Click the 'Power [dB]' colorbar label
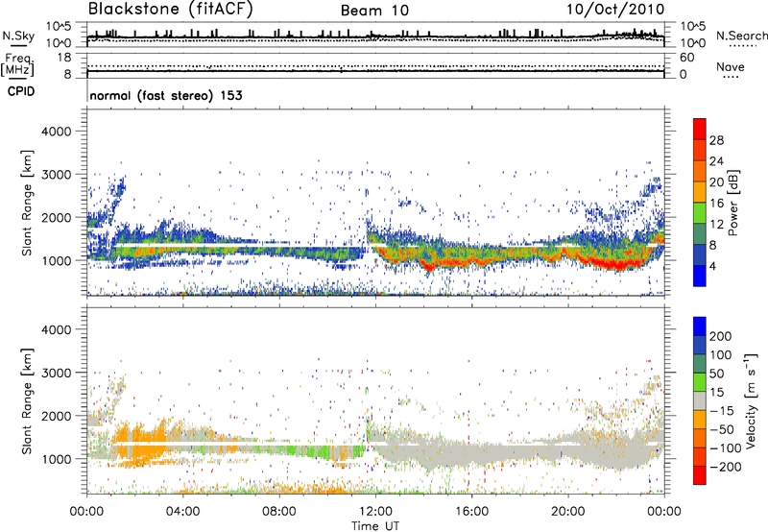Screen dimensions: 768x532 pos(733,203)
